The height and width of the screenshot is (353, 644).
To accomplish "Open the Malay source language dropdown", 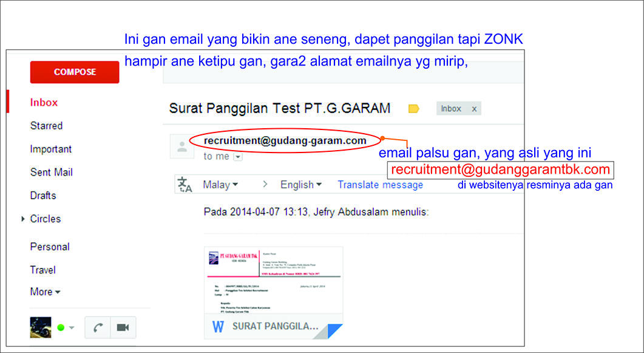I will click(x=220, y=185).
